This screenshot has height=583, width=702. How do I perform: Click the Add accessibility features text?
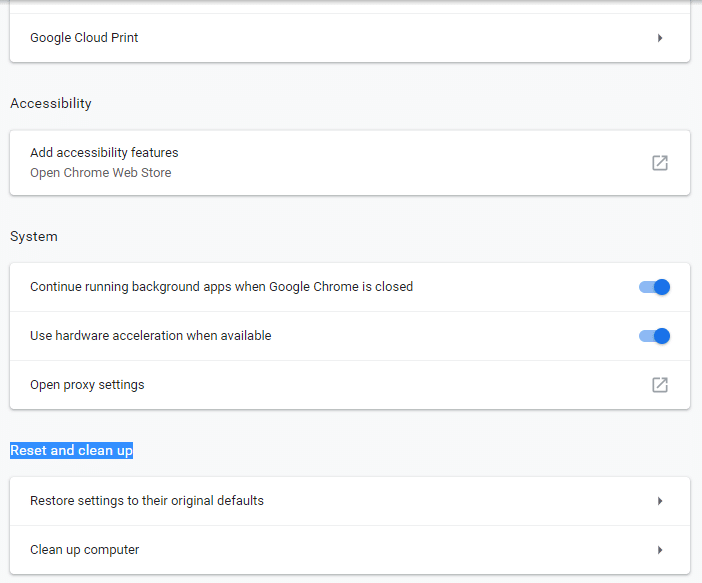click(x=104, y=153)
